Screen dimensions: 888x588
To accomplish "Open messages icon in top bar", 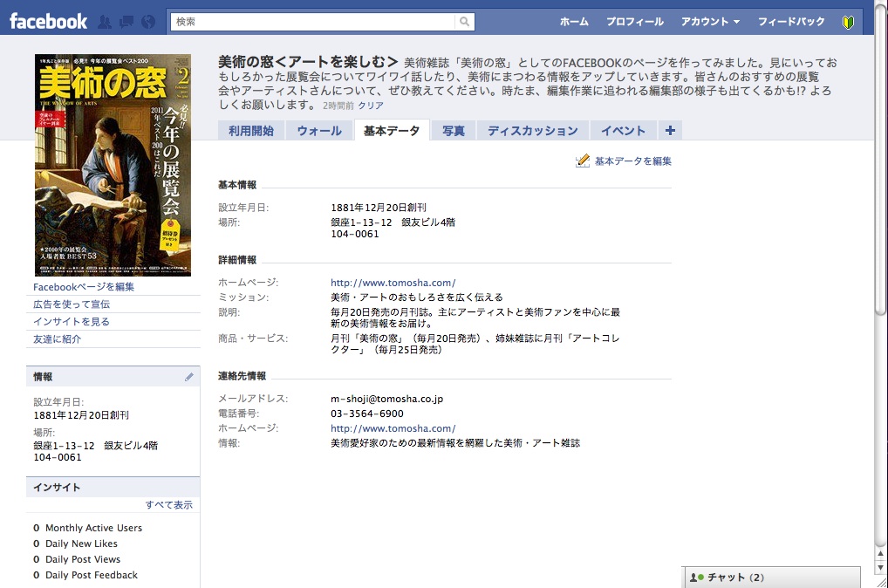I will click(126, 22).
